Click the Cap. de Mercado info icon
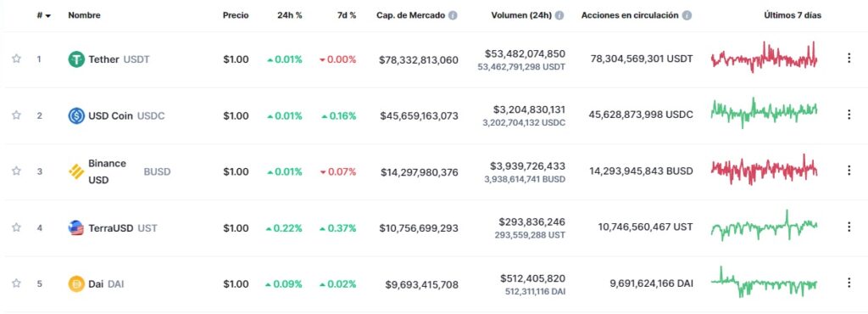The width and height of the screenshot is (868, 314). click(x=453, y=15)
